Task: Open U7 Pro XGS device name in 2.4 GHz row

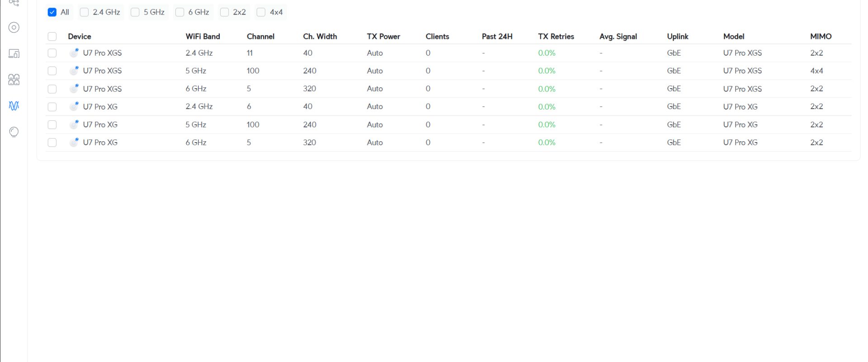Action: [102, 53]
